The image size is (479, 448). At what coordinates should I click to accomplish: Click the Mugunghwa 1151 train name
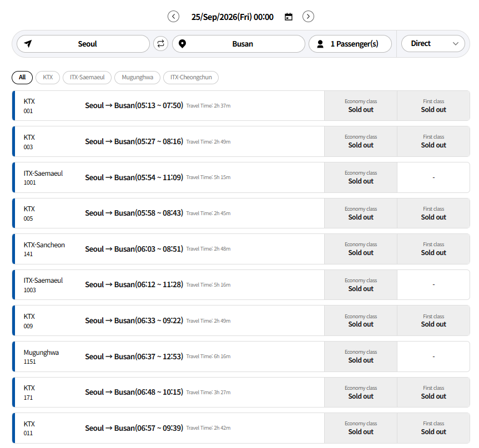pos(41,357)
